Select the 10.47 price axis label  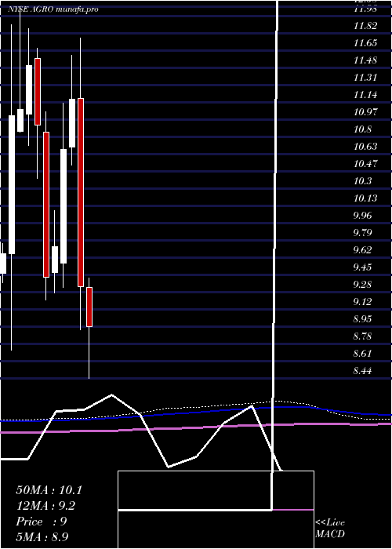pos(365,163)
